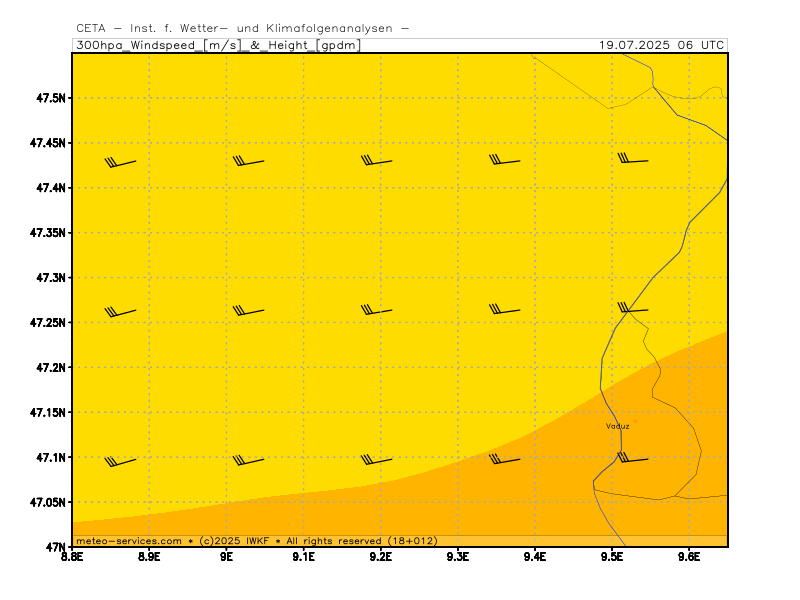Click the wind barb near 47.43N 8.85E

pyautogui.click(x=120, y=162)
